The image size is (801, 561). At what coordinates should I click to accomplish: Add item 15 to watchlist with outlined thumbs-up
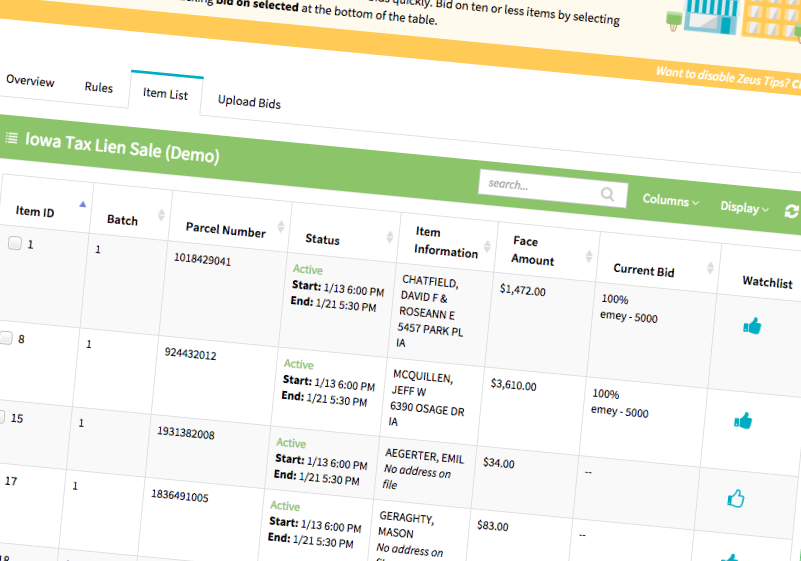[736, 498]
